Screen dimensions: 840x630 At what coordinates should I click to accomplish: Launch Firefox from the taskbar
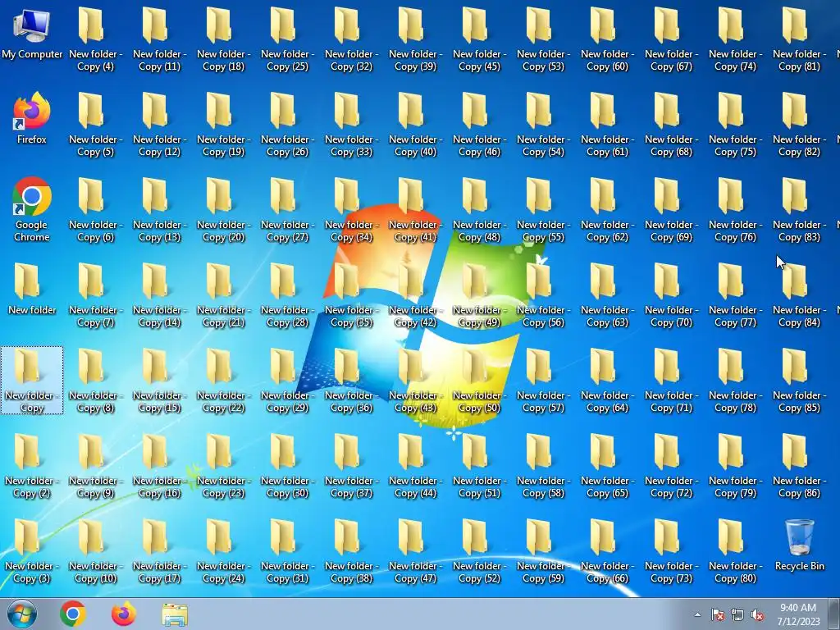(123, 614)
